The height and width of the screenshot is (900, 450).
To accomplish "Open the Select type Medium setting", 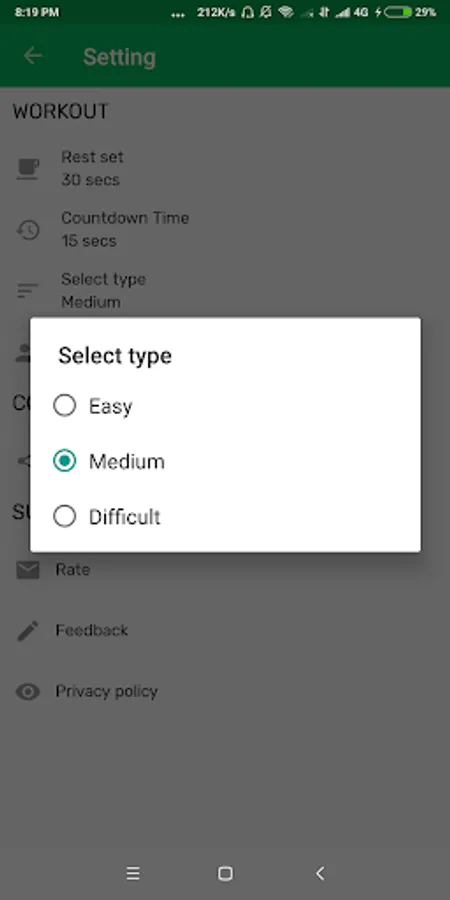I will click(x=225, y=290).
